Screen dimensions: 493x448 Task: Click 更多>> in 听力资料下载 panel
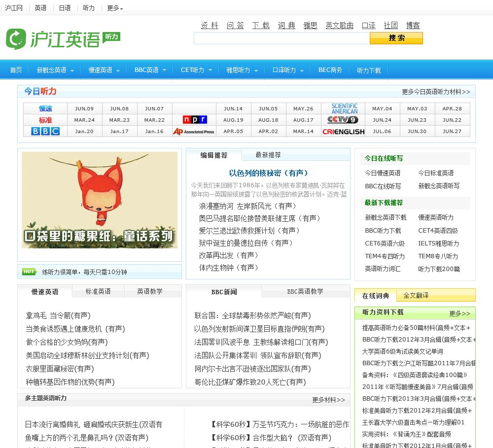pyautogui.click(x=459, y=313)
